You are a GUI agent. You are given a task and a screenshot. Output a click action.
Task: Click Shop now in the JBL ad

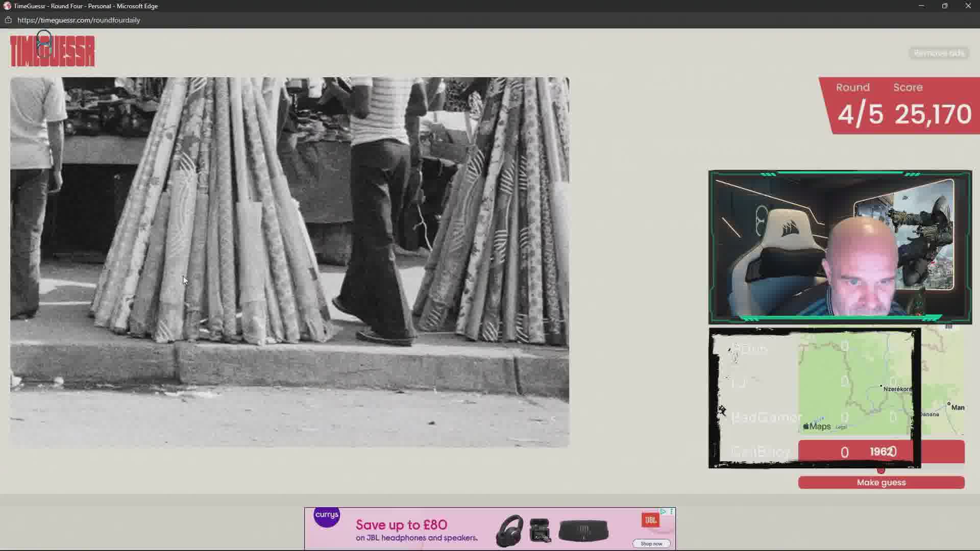(x=651, y=543)
